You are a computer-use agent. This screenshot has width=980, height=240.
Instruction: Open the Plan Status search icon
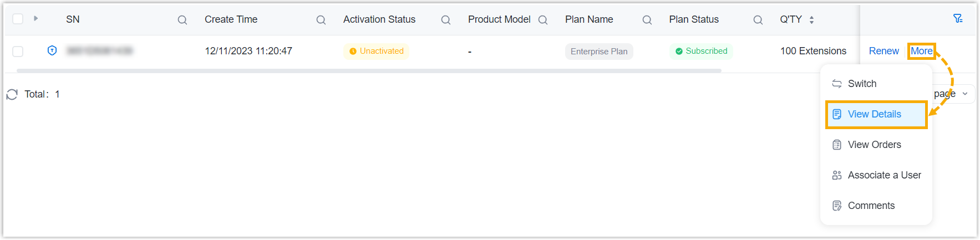pyautogui.click(x=758, y=20)
